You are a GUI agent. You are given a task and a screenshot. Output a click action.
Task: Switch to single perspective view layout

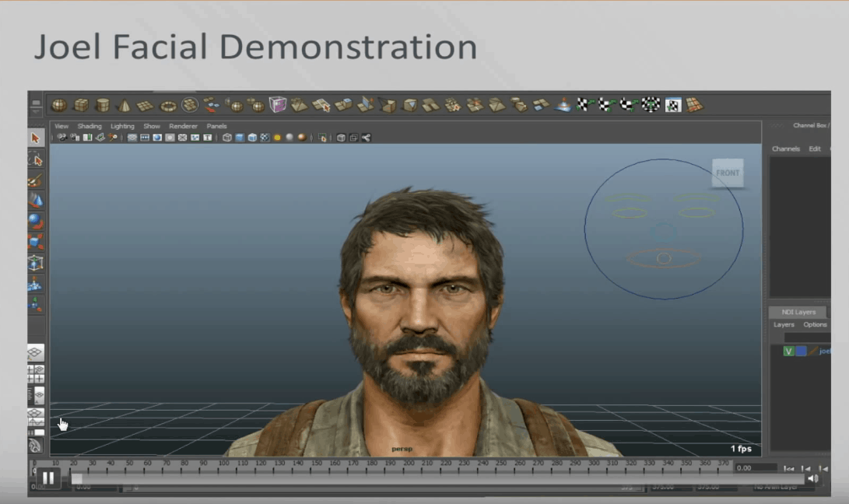point(36,353)
